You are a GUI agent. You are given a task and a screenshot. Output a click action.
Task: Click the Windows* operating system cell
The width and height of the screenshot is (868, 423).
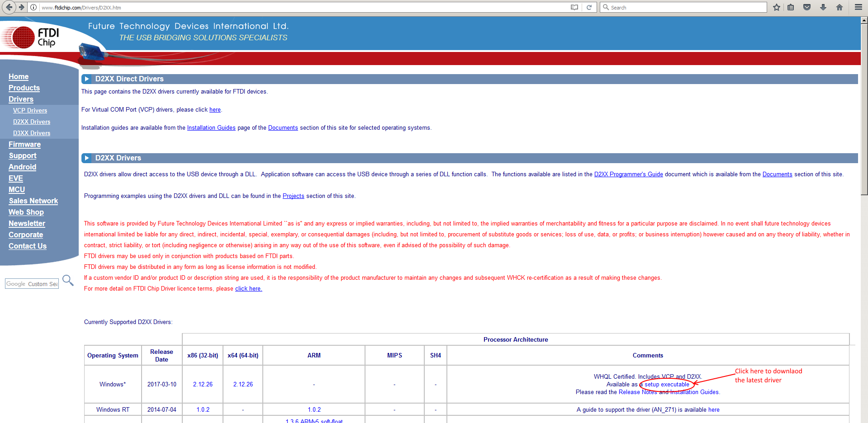(113, 385)
